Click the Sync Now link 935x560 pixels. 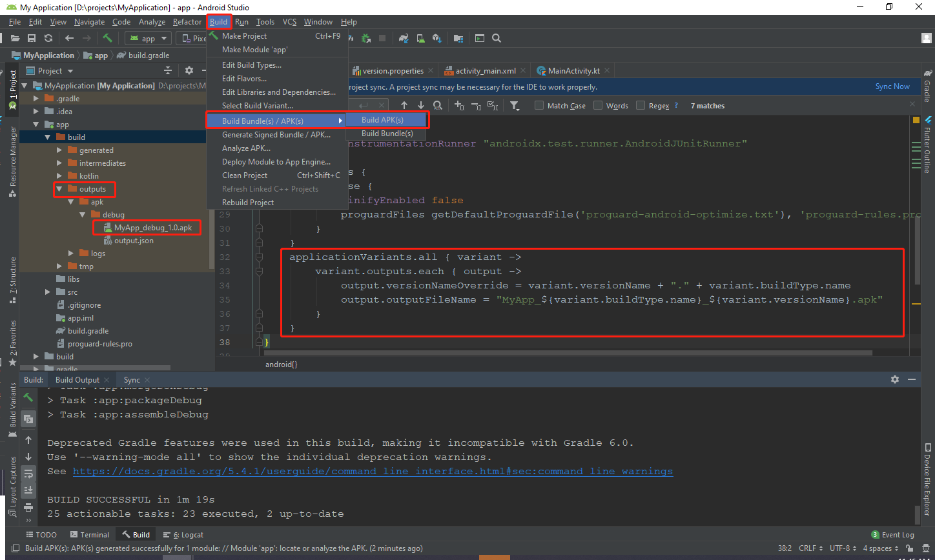coord(894,85)
